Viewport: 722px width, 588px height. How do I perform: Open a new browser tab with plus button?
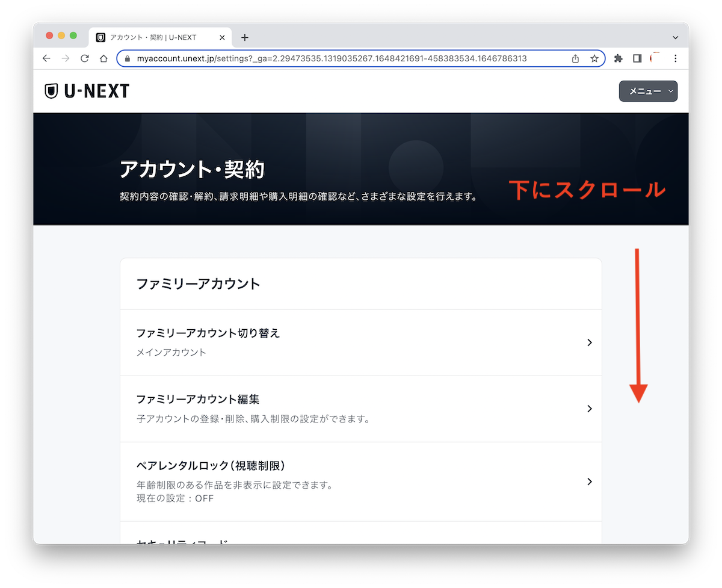pyautogui.click(x=244, y=37)
